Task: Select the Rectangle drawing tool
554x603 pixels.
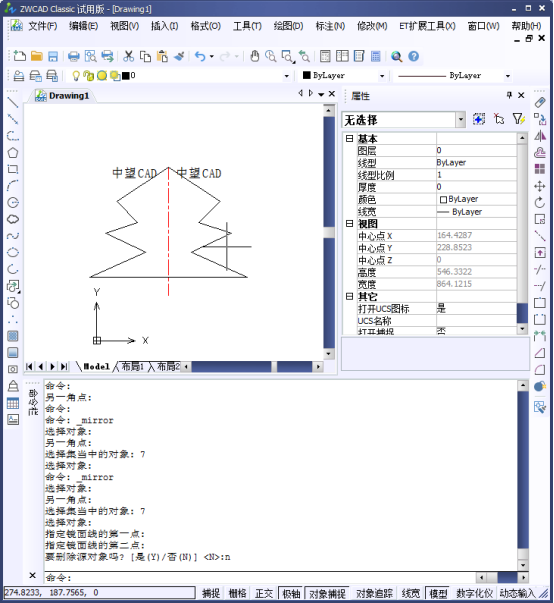Action: click(x=13, y=169)
